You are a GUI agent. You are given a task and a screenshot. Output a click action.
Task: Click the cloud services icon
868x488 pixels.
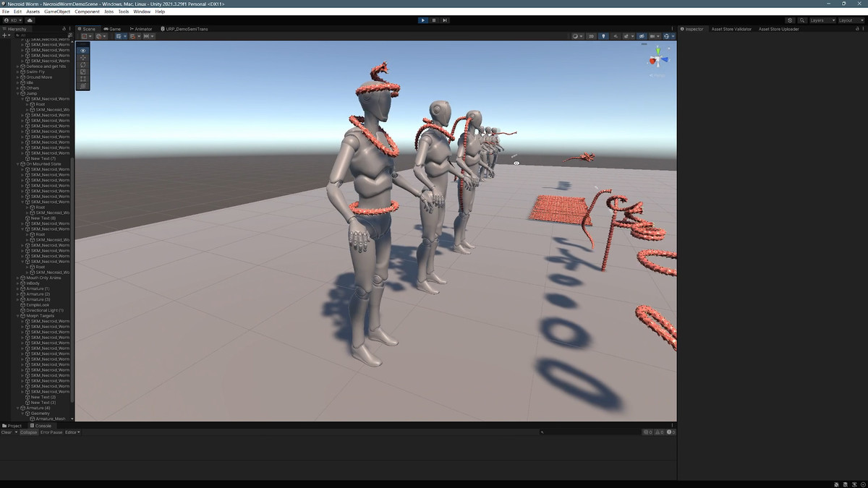(x=30, y=20)
